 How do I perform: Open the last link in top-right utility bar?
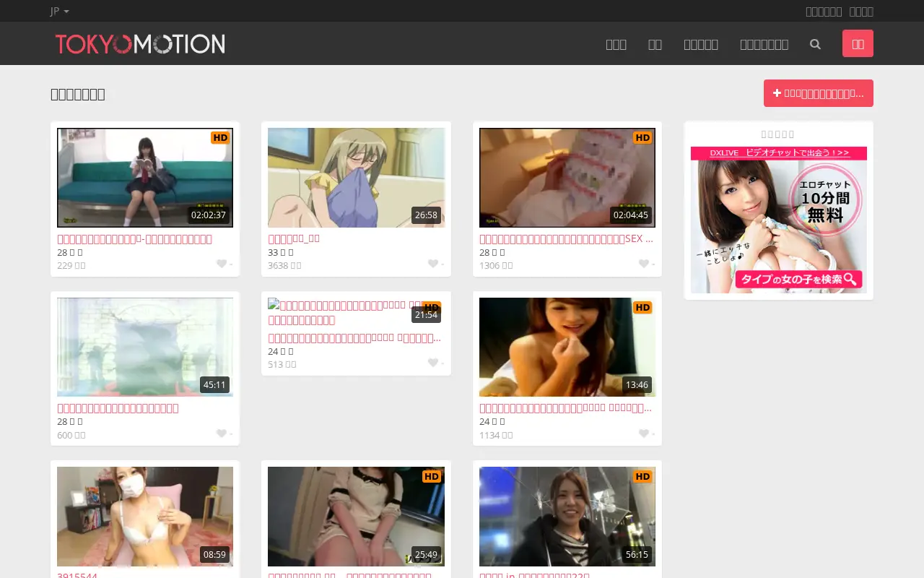click(861, 11)
